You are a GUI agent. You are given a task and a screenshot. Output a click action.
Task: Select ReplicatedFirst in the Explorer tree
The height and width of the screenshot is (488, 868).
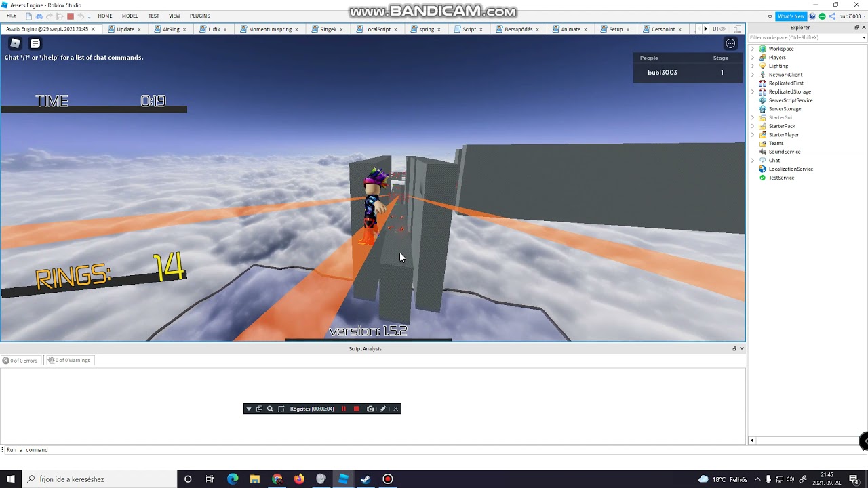pyautogui.click(x=786, y=83)
